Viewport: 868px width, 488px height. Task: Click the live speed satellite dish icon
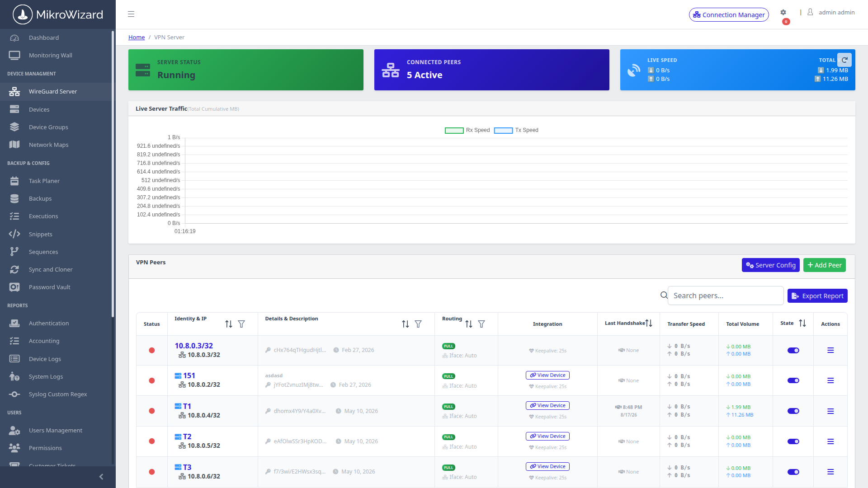pyautogui.click(x=634, y=70)
